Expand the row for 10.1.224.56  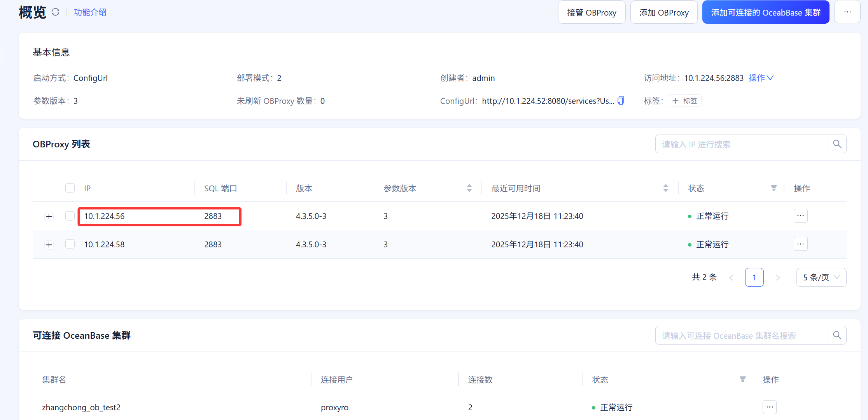(x=49, y=216)
